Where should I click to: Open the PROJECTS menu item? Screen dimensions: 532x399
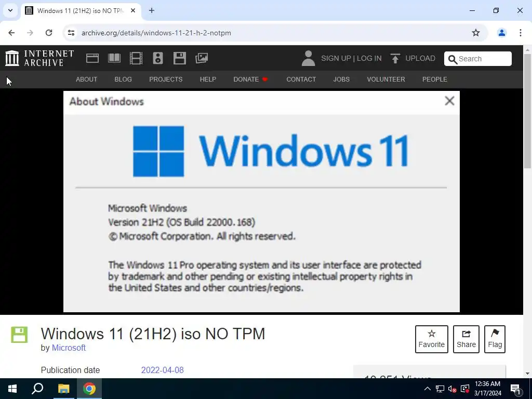tap(166, 79)
